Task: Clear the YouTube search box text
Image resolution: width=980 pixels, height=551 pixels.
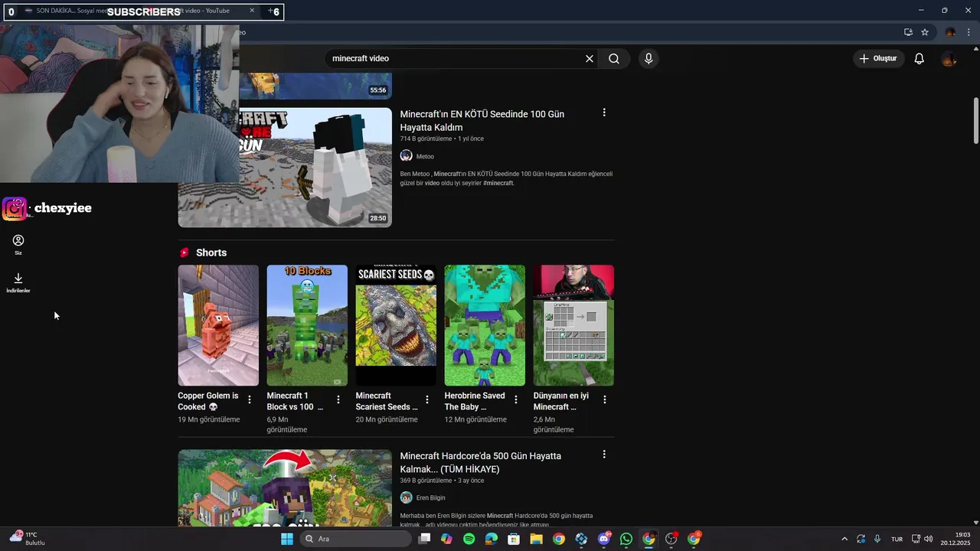Action: [590, 59]
